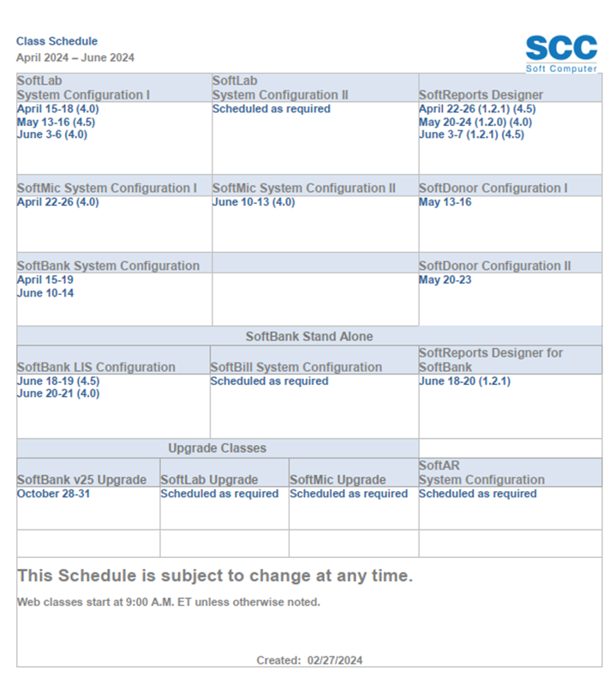
Task: Click the "SoftReports Designer" class header
Action: click(481, 95)
